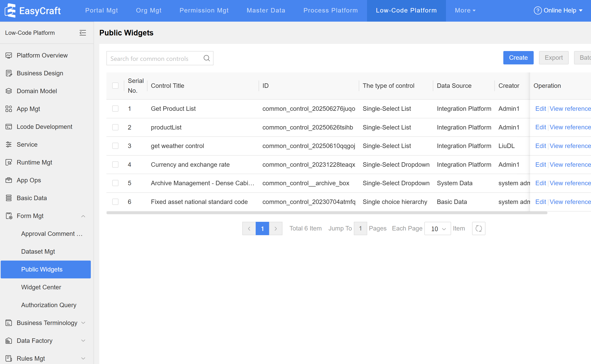Image resolution: width=591 pixels, height=364 pixels.
Task: Click the Domain Model layers icon
Action: click(9, 91)
